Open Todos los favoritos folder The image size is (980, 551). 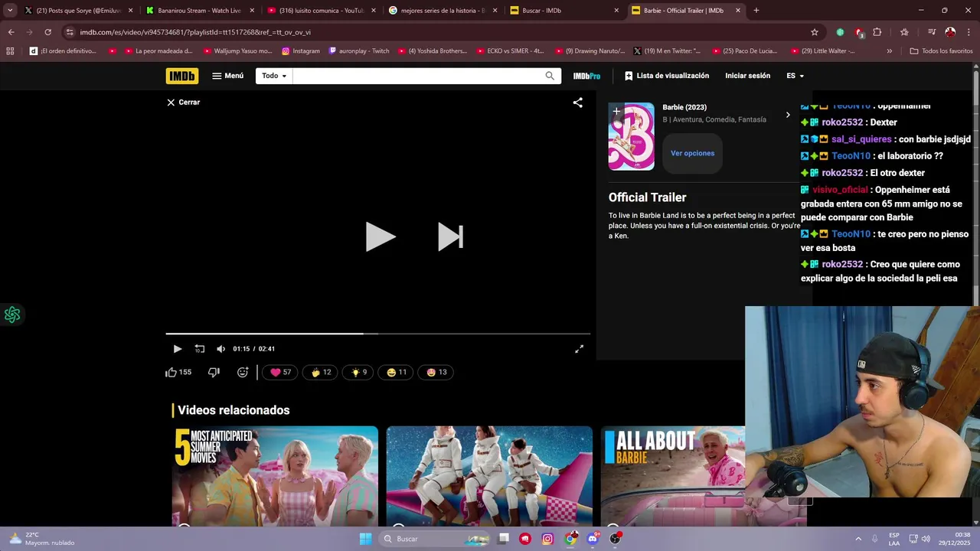tap(941, 51)
